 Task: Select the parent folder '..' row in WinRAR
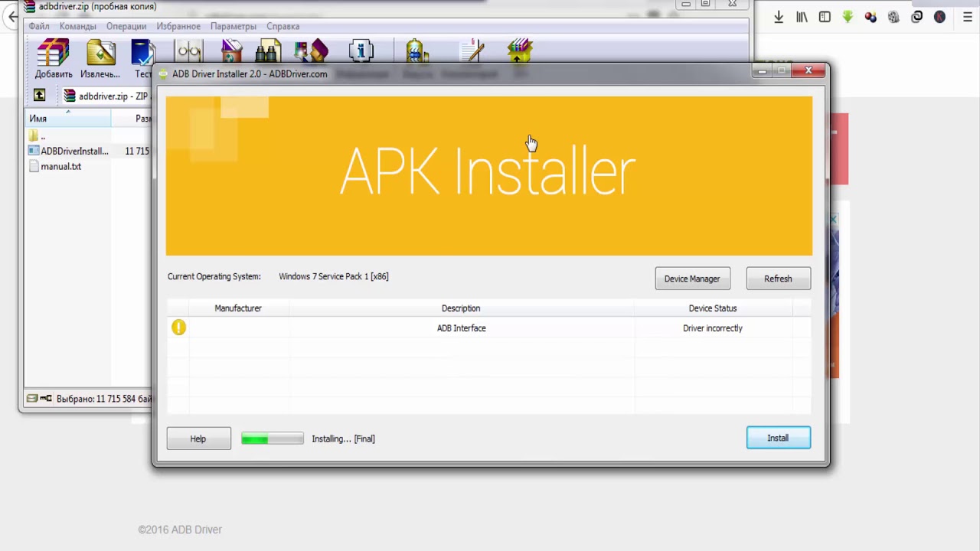[37, 135]
